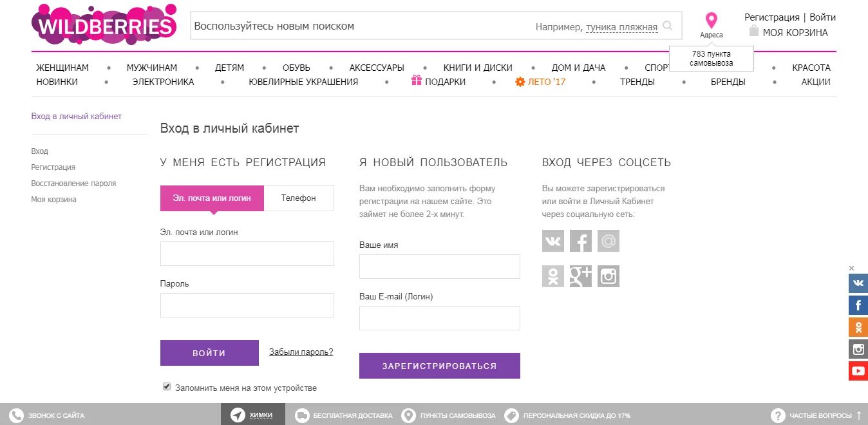Log in with the Google+ icon
868x425 pixels.
coord(581,276)
